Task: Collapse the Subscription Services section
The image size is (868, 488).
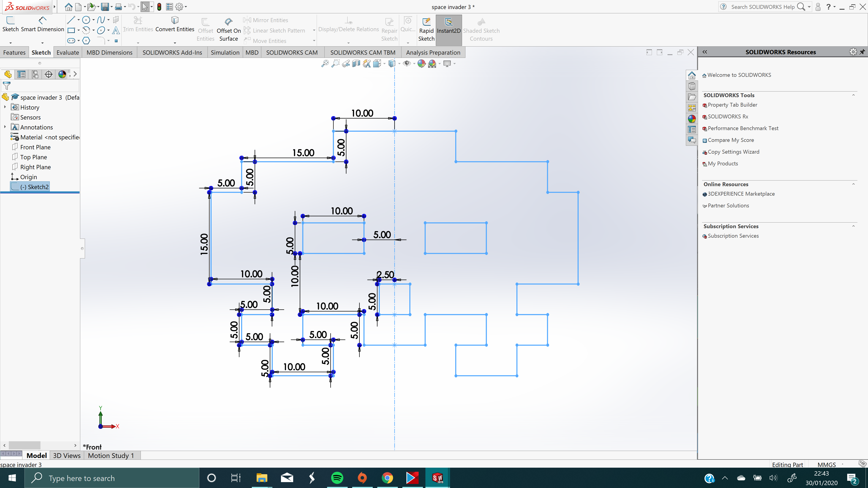Action: 854,226
